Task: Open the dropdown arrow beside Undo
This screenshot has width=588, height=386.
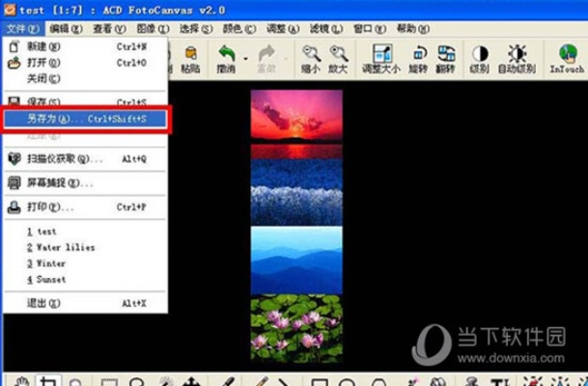Action: tap(245, 59)
